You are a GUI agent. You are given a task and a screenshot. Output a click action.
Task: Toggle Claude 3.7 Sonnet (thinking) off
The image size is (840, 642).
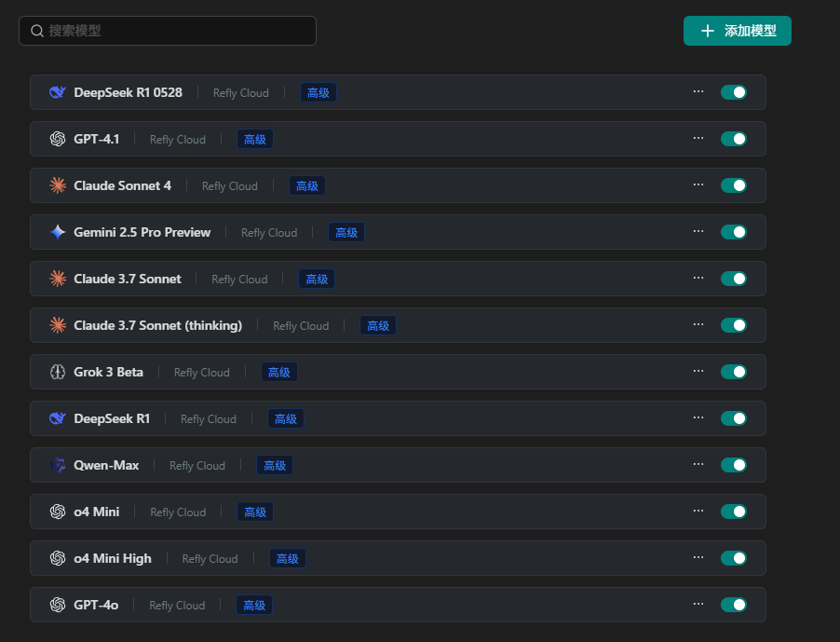tap(734, 326)
